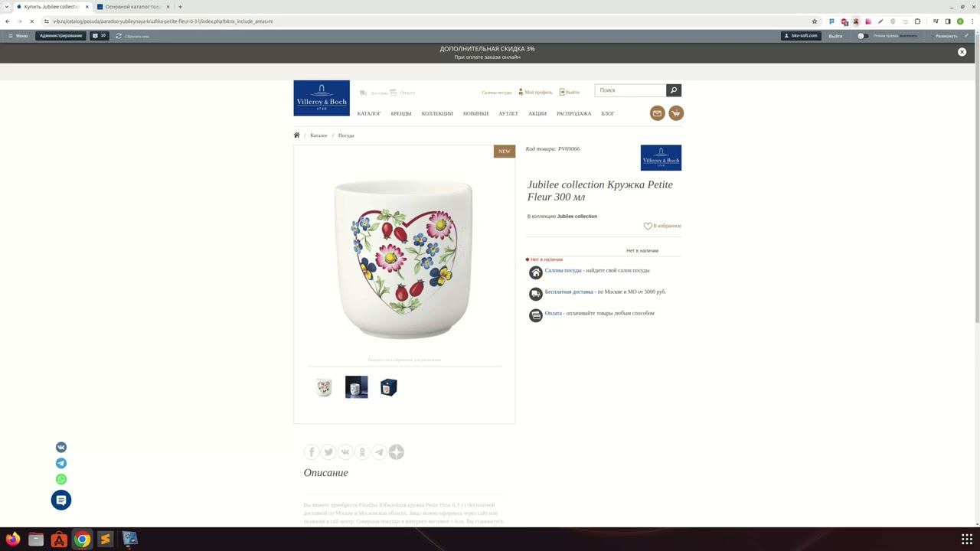Open Sublime Text from the taskbar
The width and height of the screenshot is (980, 551).
[106, 540]
